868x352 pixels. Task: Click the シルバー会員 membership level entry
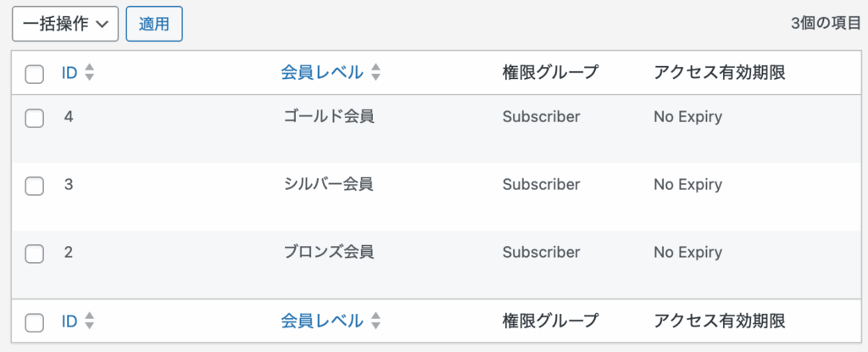click(329, 185)
